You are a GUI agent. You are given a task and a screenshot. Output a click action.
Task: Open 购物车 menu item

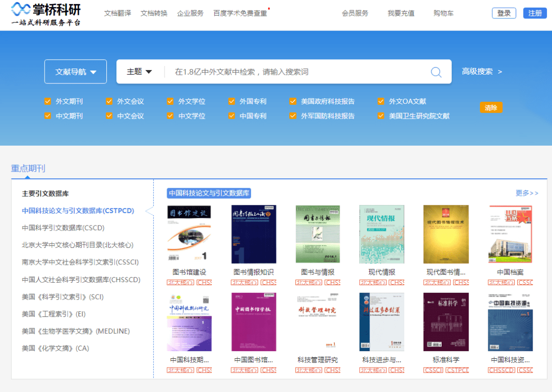(x=444, y=13)
